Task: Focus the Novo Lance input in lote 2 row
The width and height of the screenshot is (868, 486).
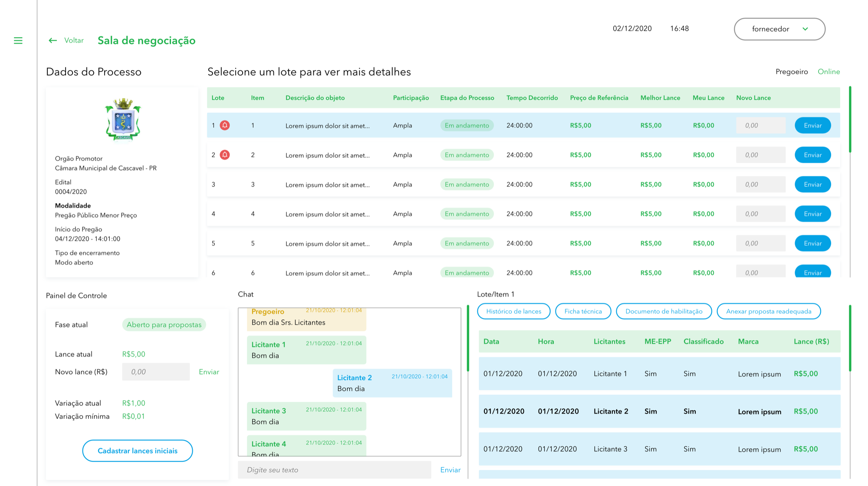Action: (760, 155)
